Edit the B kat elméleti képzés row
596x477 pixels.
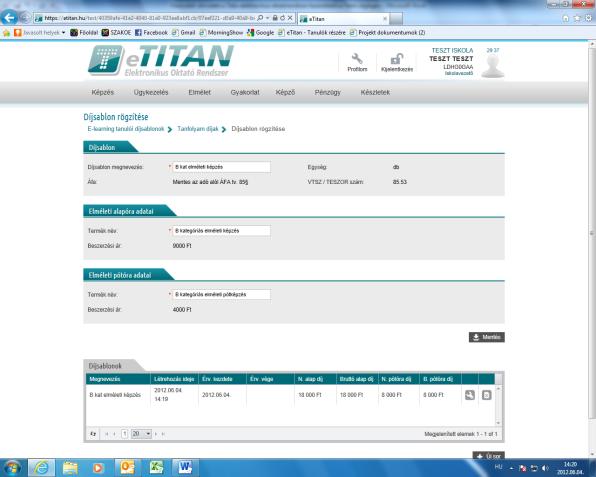pyautogui.click(x=470, y=395)
